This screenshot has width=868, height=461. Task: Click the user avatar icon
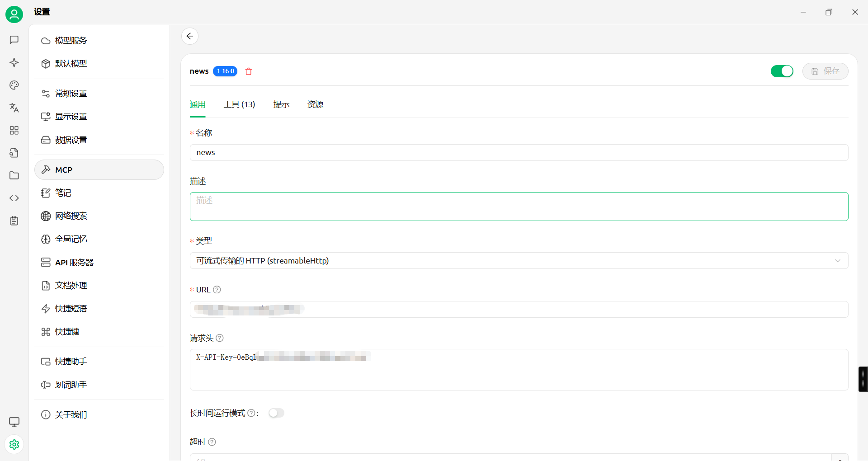tap(14, 14)
